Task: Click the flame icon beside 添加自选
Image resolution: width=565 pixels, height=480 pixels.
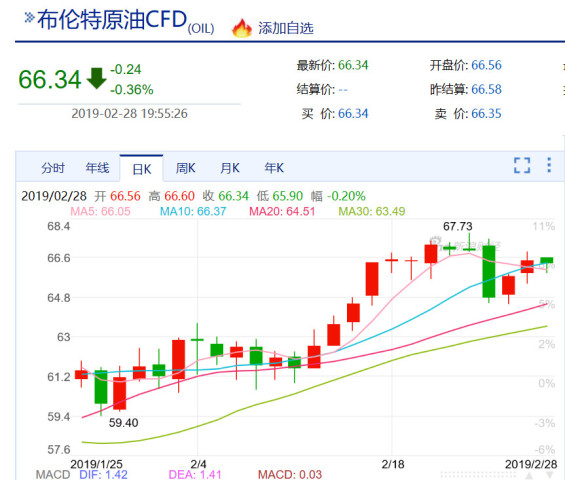Action: tap(242, 28)
